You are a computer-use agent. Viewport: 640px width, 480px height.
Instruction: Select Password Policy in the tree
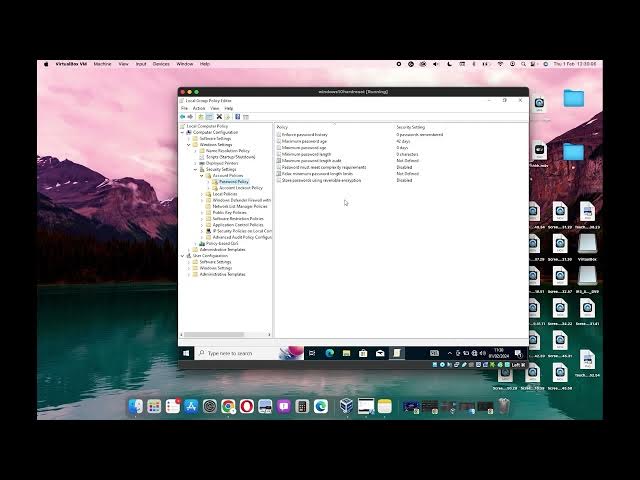[234, 182]
